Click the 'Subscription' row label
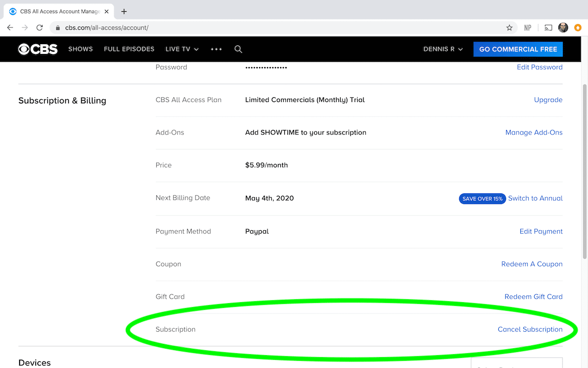Viewport: 588px width, 368px height. coord(175,329)
